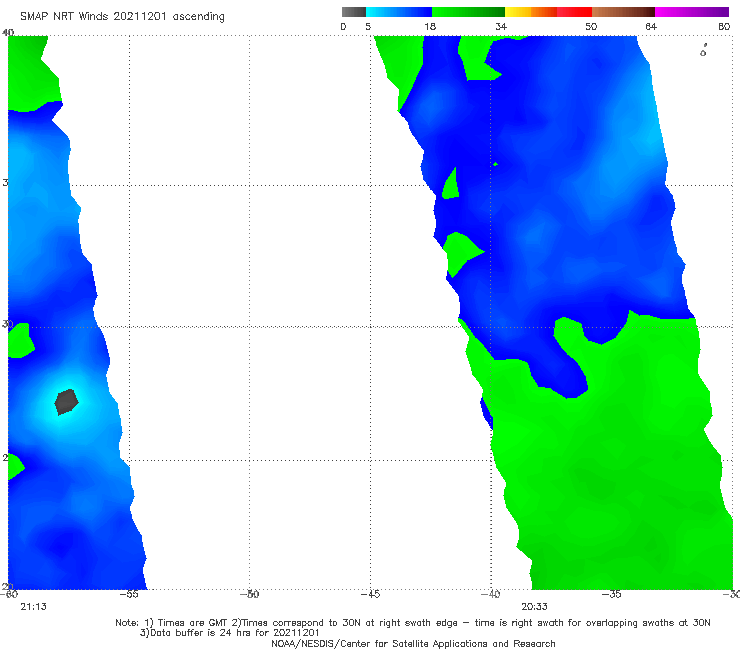Click the magenta 64-80 color bar segment
The image size is (740, 650).
pos(692,12)
